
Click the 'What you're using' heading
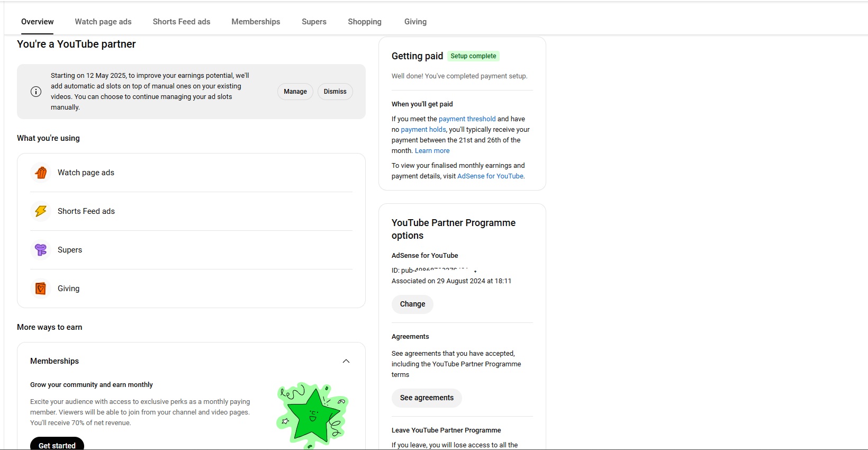click(x=48, y=138)
